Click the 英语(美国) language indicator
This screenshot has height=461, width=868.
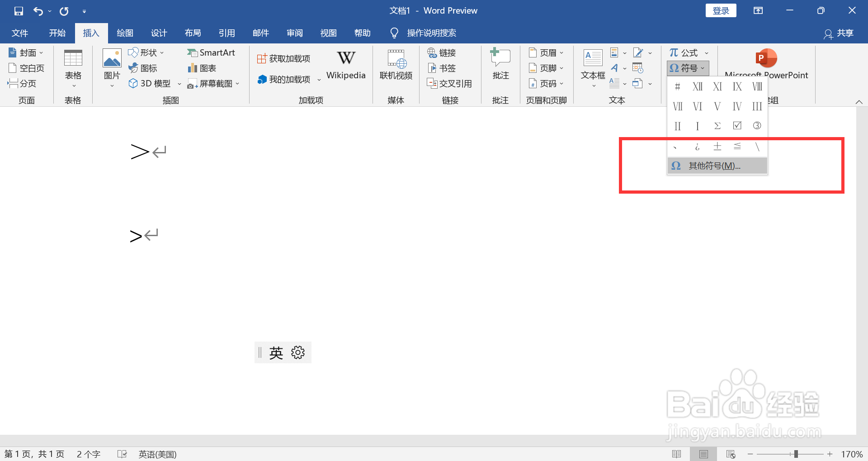click(x=157, y=454)
